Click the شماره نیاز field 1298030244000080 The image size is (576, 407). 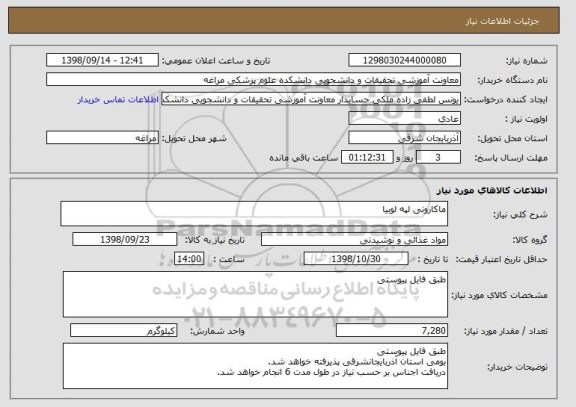click(404, 60)
